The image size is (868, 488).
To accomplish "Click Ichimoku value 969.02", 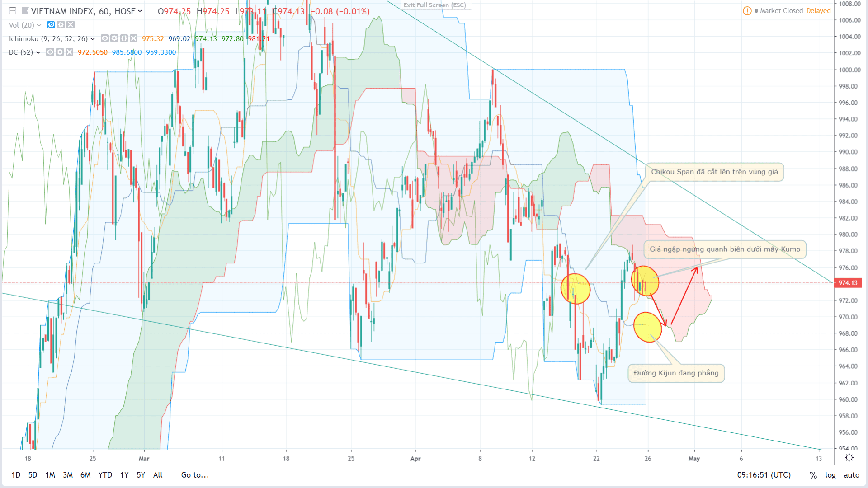I will point(179,39).
